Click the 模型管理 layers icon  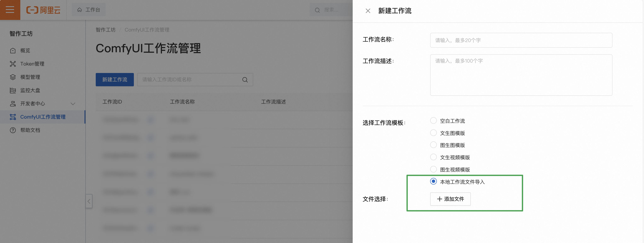pos(13,77)
